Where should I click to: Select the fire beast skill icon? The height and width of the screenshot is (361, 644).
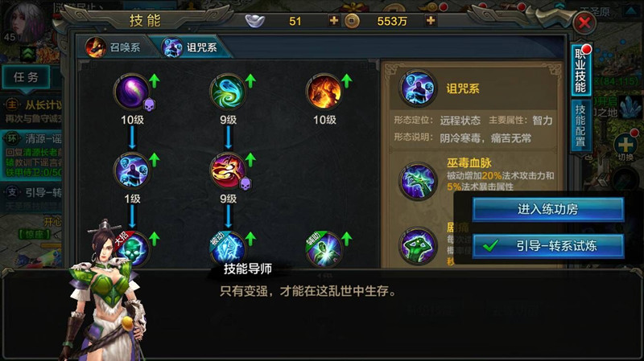coord(324,92)
